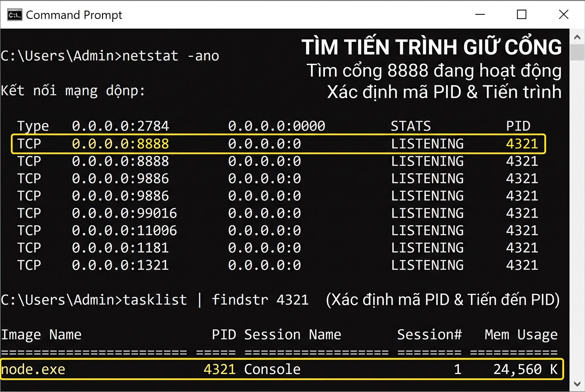Click the 'Image Name' column header
Viewport: 585px width, 392px height.
click(41, 335)
